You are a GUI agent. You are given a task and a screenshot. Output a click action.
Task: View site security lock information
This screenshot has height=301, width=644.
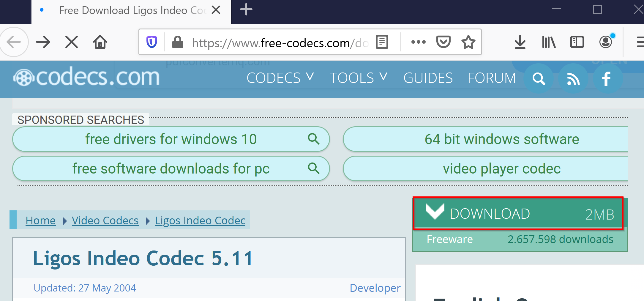178,42
